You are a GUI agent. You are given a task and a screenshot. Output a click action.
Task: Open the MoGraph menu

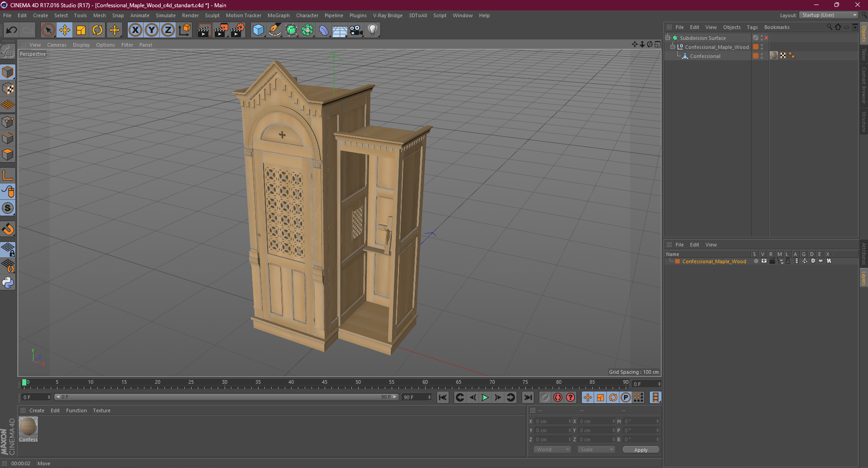point(278,15)
